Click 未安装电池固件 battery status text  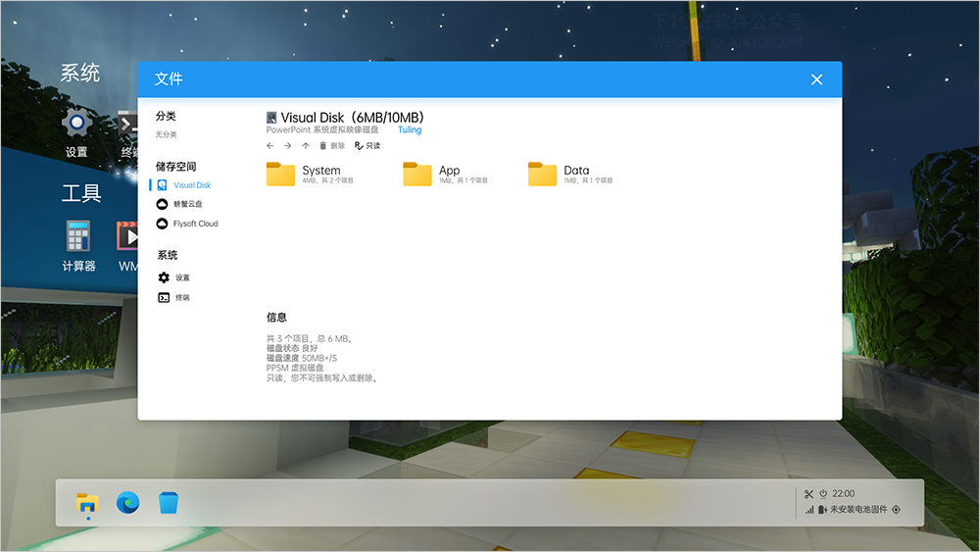click(858, 510)
